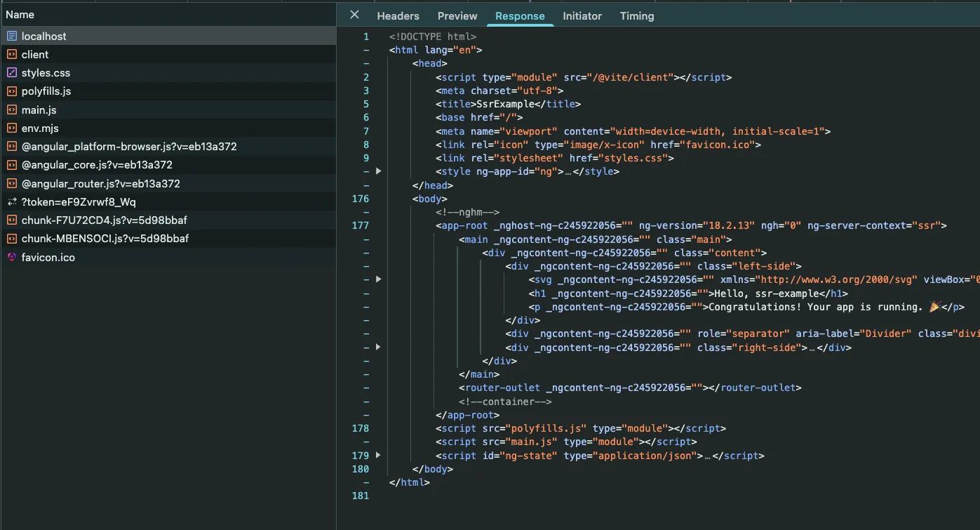Click the Hello, ssr-example h1 line
The width and height of the screenshot is (980, 530).
tap(688, 293)
